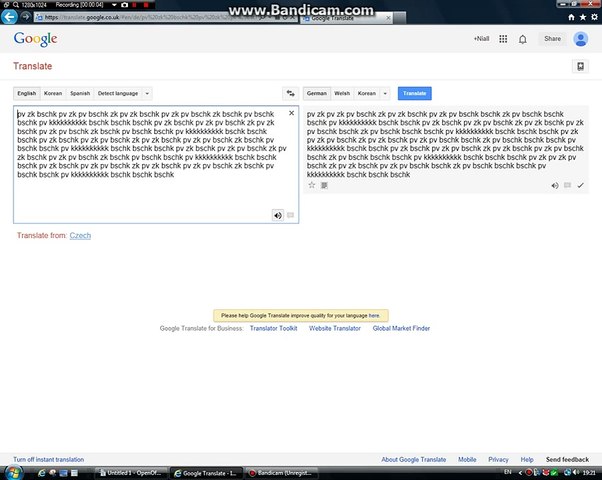
Task: Star this translation in Phrasebook
Action: pyautogui.click(x=312, y=185)
